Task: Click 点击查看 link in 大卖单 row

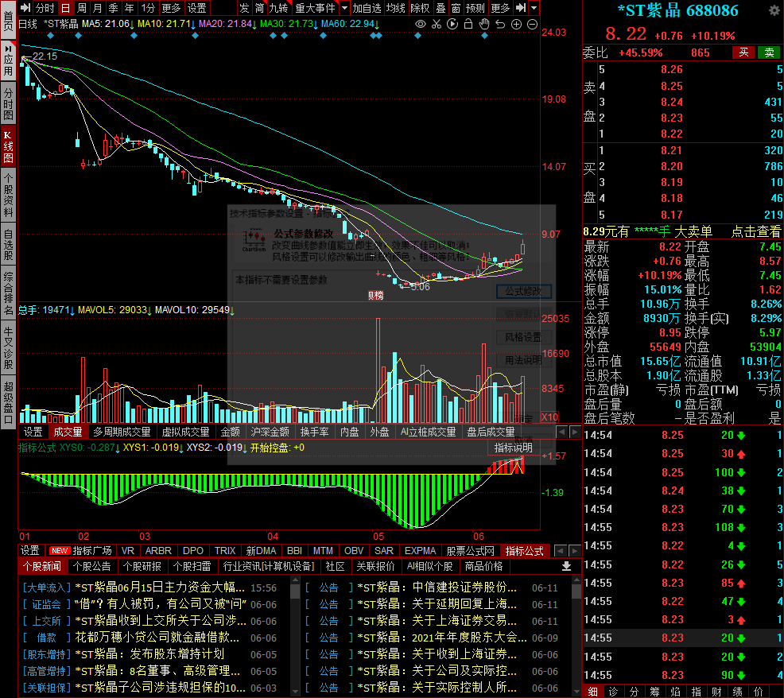Action: pyautogui.click(x=755, y=231)
